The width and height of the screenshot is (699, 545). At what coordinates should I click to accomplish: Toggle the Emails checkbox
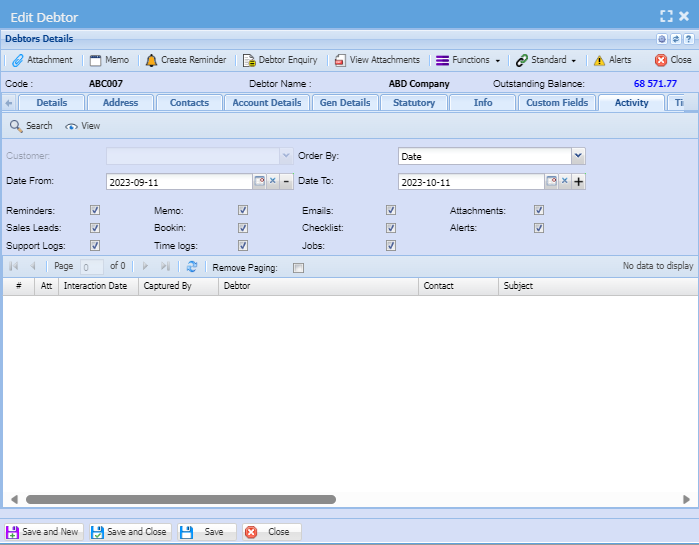[391, 211]
